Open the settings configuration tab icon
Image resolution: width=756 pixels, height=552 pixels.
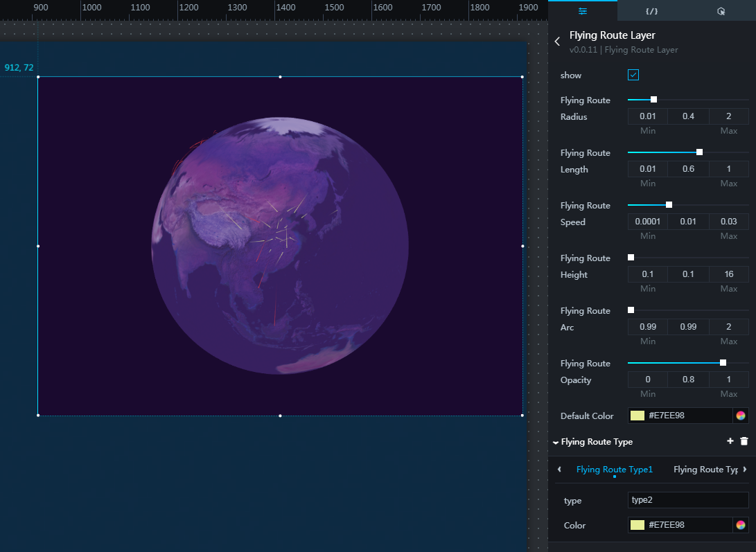(x=583, y=11)
